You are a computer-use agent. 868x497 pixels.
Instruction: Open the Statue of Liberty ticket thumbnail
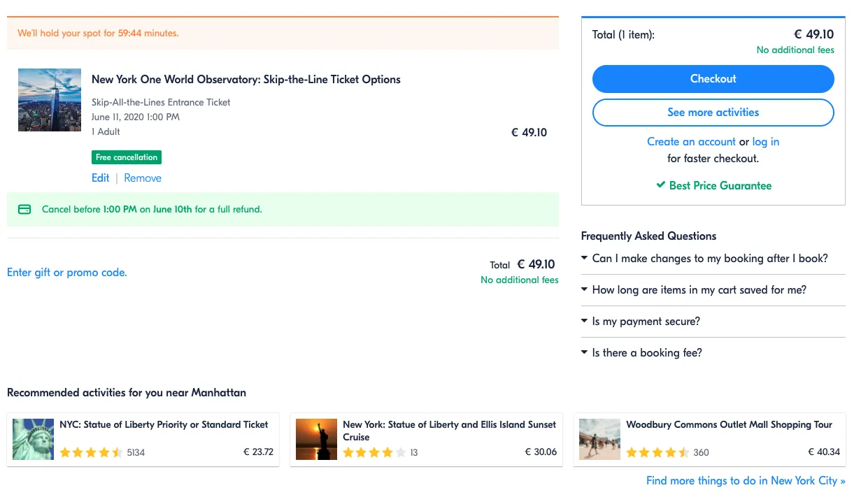click(34, 439)
